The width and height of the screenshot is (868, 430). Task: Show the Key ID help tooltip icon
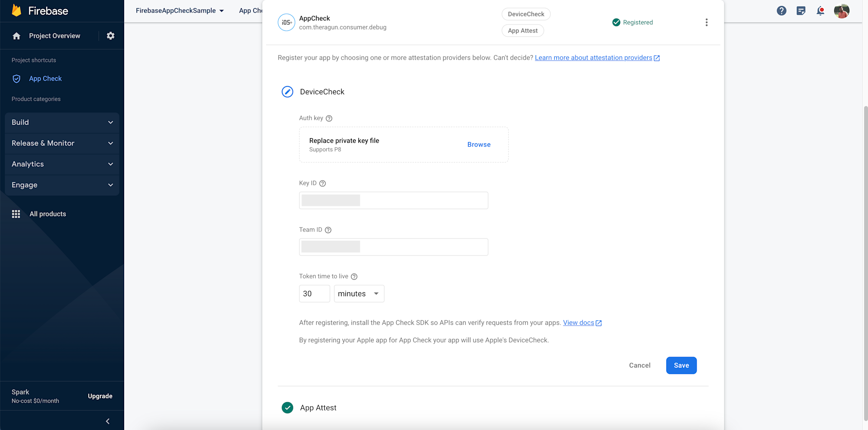322,183
